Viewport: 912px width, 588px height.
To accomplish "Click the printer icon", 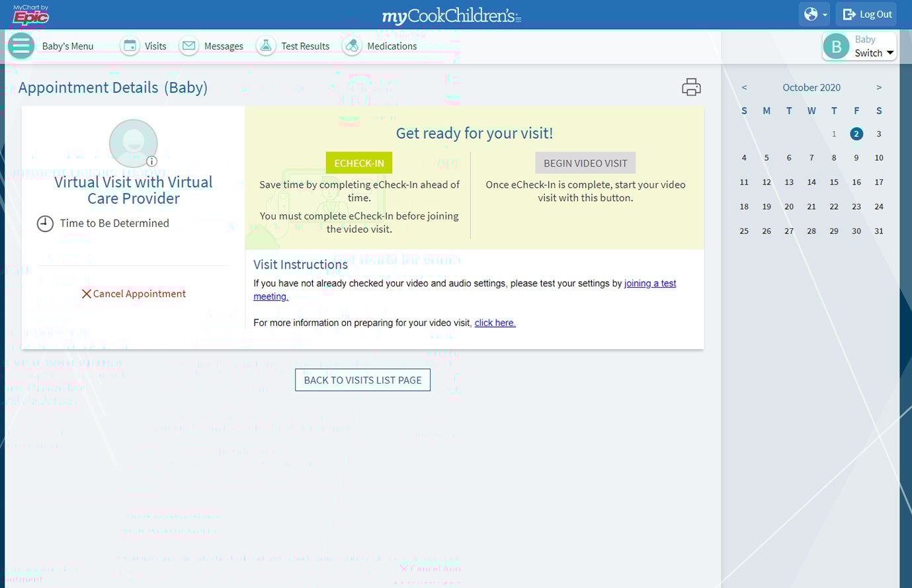I will point(691,87).
